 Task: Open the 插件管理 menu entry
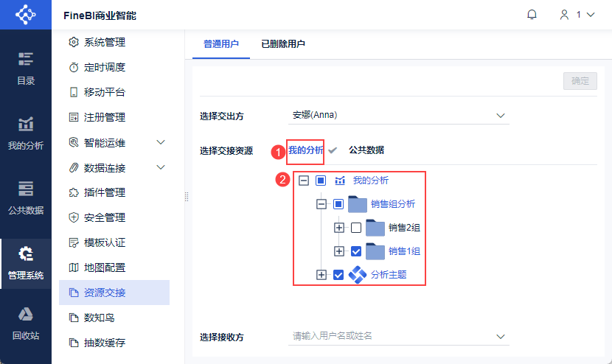(104, 192)
